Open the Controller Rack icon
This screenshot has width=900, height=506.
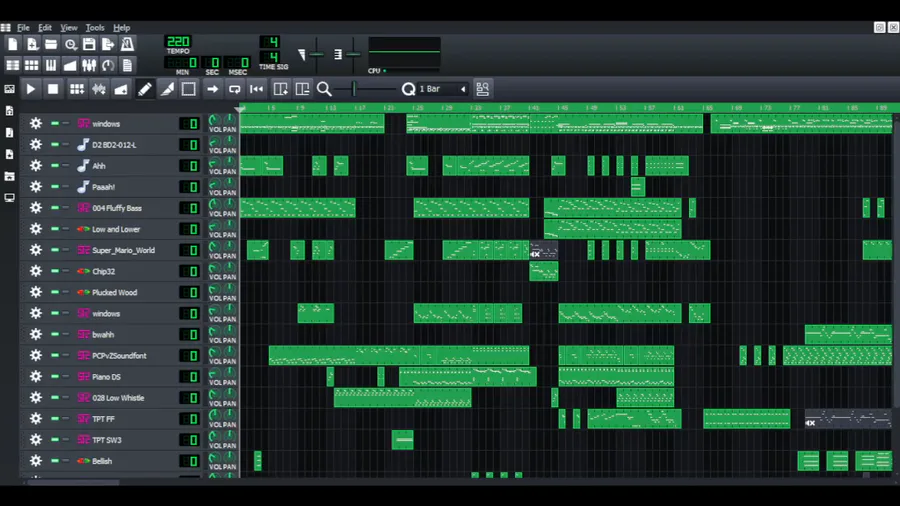108,65
